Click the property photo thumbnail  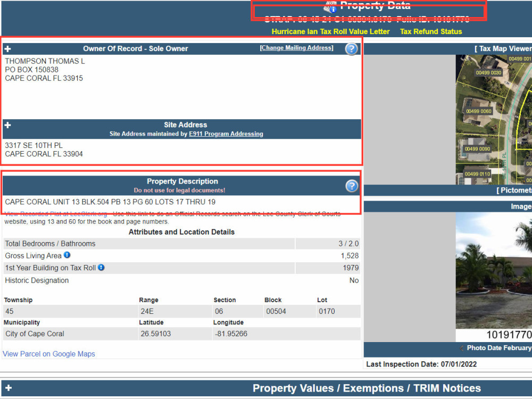[494, 270]
